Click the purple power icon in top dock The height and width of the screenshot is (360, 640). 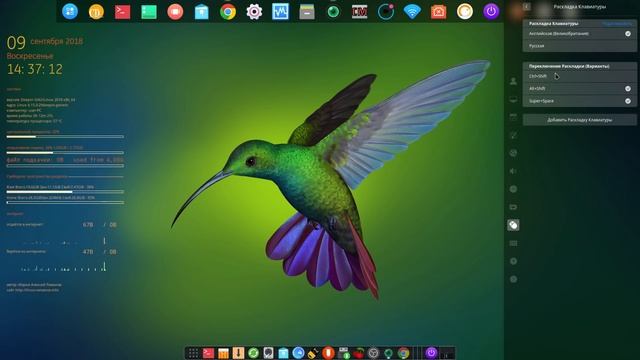491,12
